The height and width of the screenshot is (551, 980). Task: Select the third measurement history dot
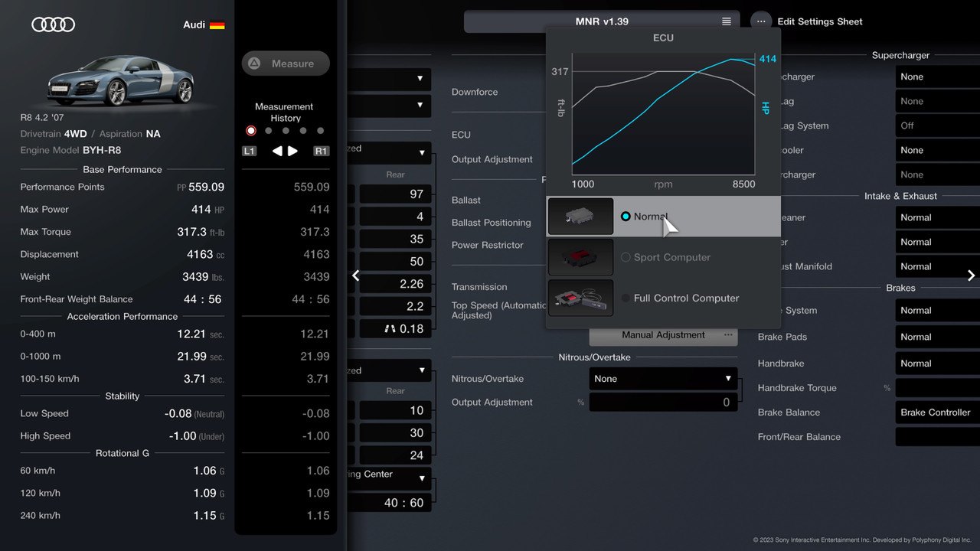286,131
